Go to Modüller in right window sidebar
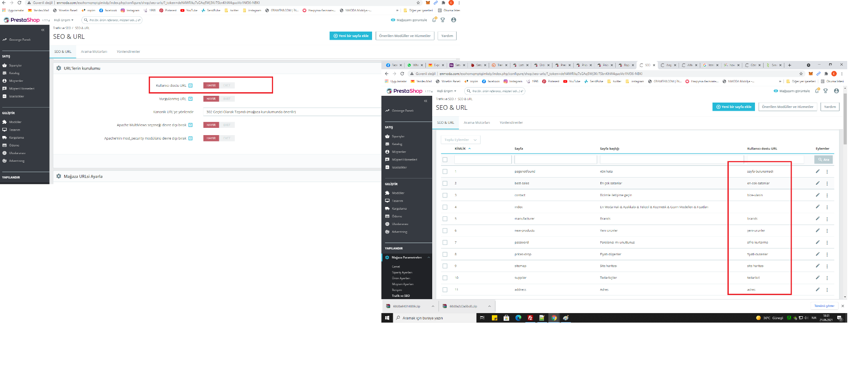Image resolution: width=868 pixels, height=375 pixels. (399, 193)
